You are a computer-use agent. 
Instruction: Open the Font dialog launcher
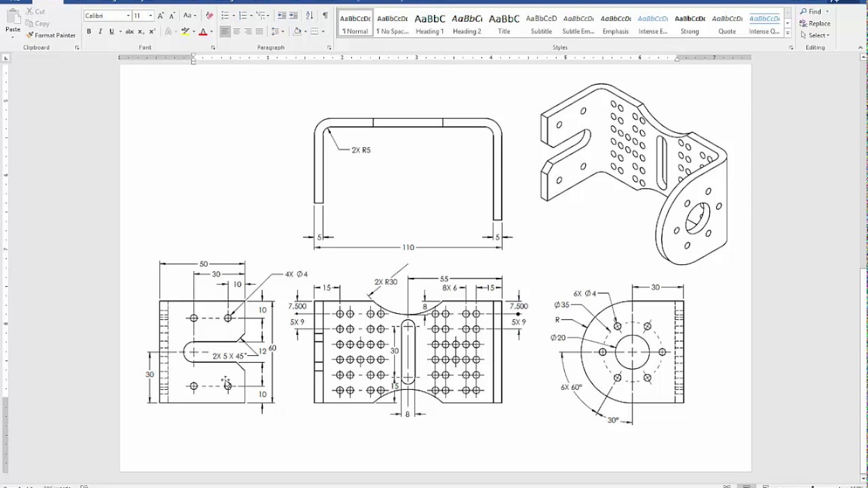pos(213,48)
